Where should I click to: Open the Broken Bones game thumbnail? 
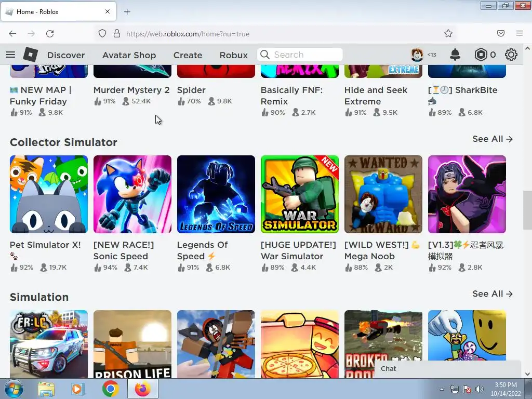point(383,334)
